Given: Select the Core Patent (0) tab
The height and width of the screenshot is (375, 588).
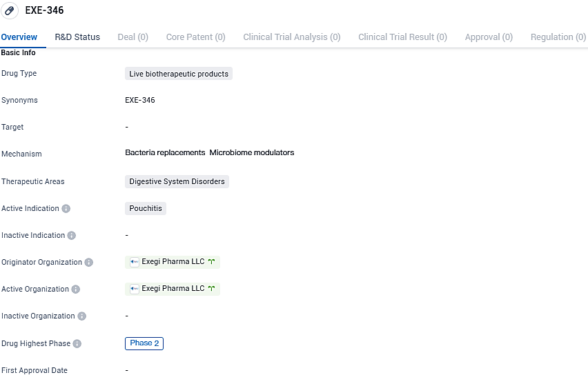Looking at the screenshot, I should [195, 37].
